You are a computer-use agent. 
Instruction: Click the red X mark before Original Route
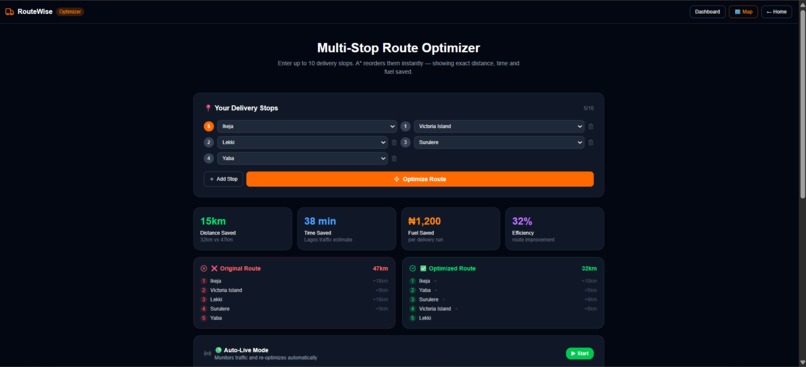click(x=214, y=268)
